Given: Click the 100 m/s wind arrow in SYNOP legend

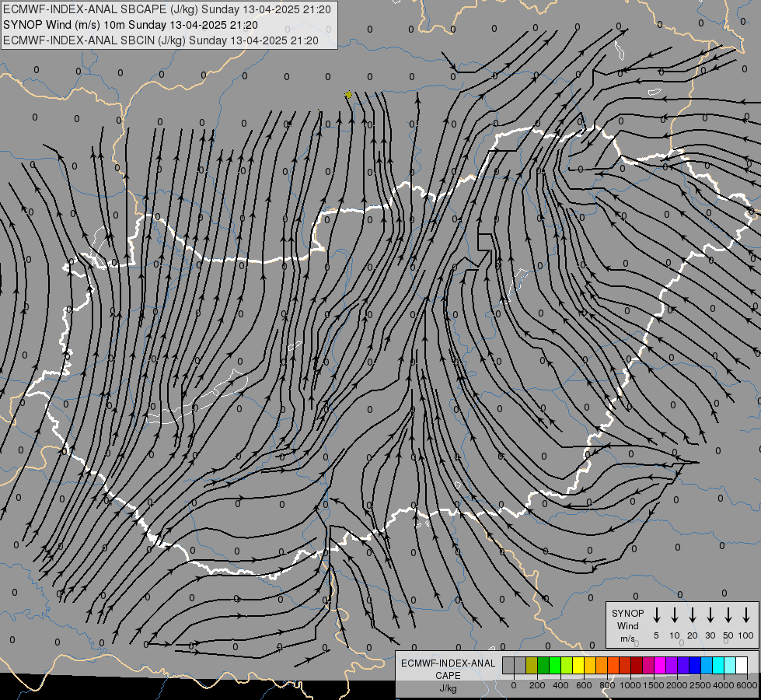Looking at the screenshot, I should (x=746, y=614).
